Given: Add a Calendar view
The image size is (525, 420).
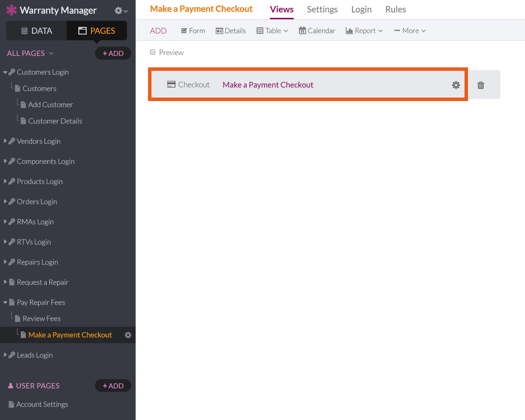Looking at the screenshot, I should pyautogui.click(x=317, y=31).
